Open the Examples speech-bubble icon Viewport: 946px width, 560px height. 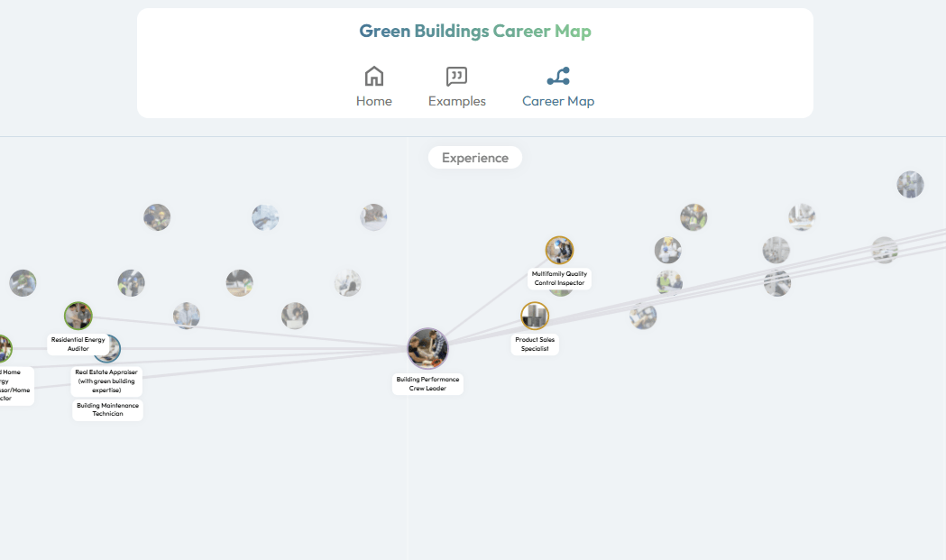pos(457,76)
